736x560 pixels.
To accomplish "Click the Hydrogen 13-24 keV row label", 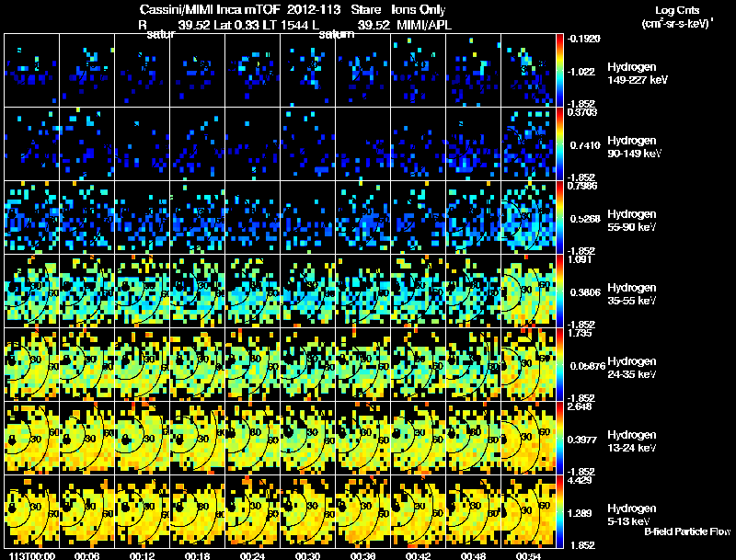I will point(632,441).
